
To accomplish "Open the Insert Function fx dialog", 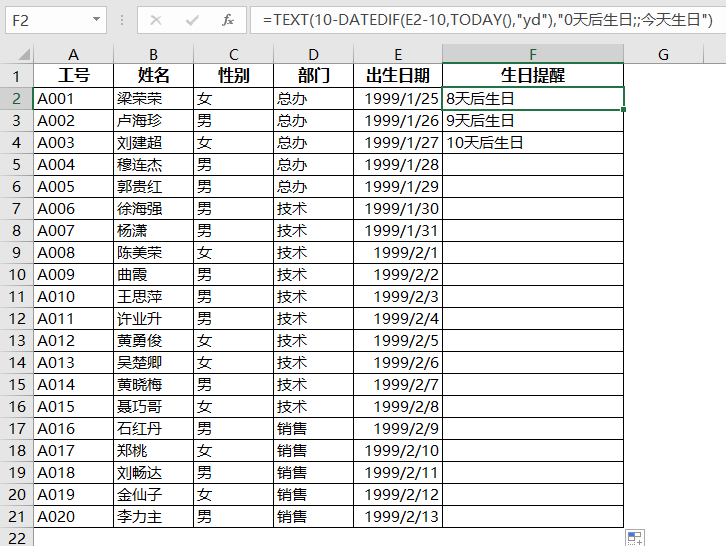I will click(228, 20).
